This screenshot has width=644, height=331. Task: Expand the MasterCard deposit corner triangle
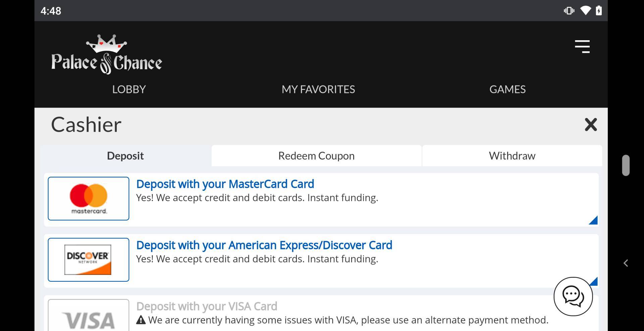tap(593, 220)
